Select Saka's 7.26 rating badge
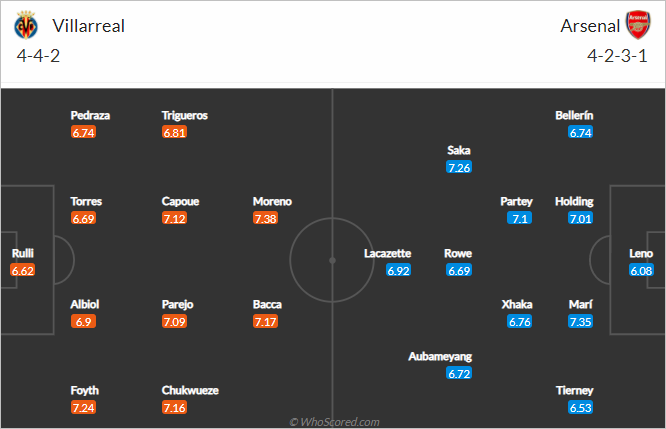Viewport: 666px width, 429px height. coord(459,167)
